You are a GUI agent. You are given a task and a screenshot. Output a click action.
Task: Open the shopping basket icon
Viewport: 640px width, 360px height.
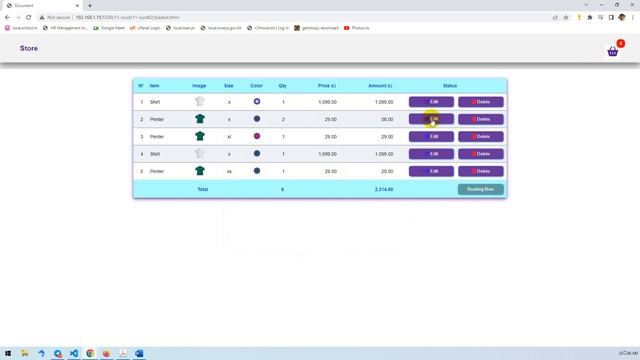(x=613, y=51)
